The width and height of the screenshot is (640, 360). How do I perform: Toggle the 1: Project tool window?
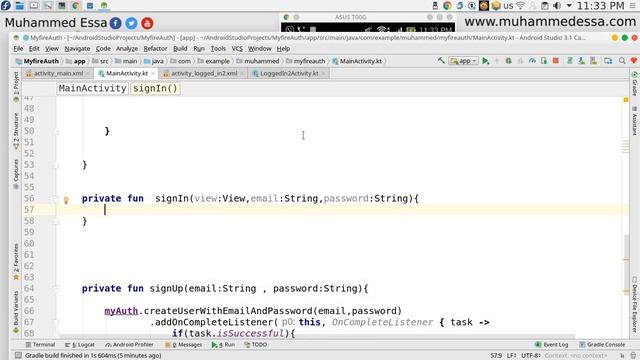coord(16,87)
